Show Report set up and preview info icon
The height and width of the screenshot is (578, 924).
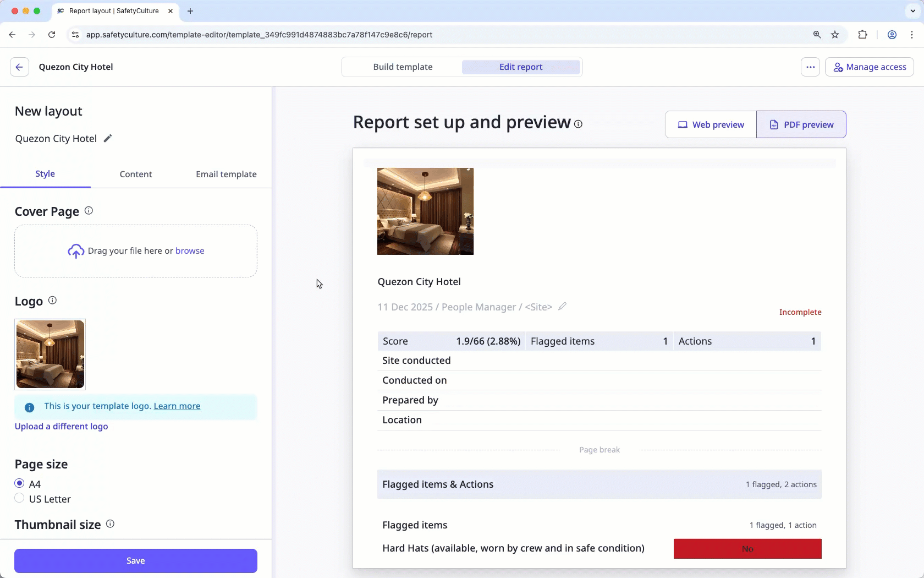(578, 124)
